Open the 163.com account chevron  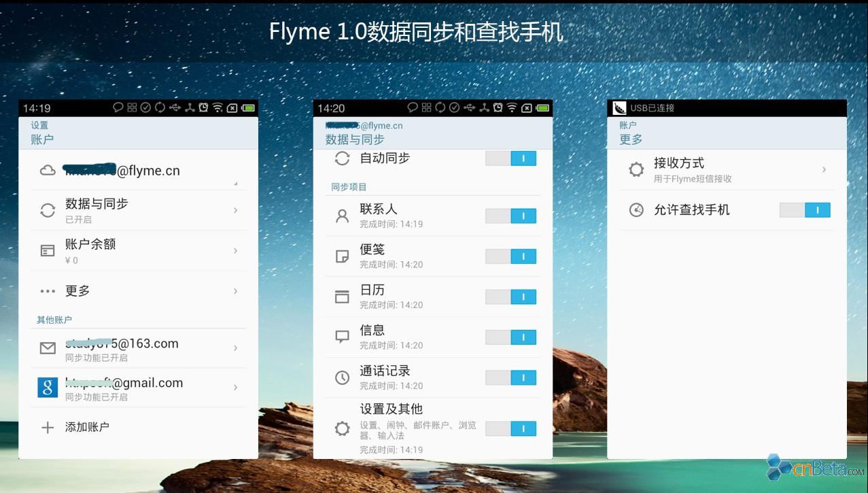click(236, 348)
